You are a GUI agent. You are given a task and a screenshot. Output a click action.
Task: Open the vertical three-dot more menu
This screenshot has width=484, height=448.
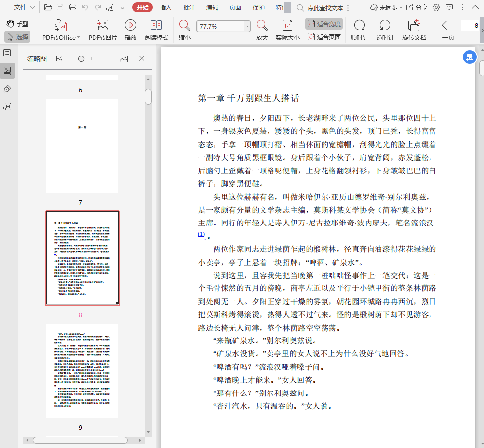click(x=462, y=7)
